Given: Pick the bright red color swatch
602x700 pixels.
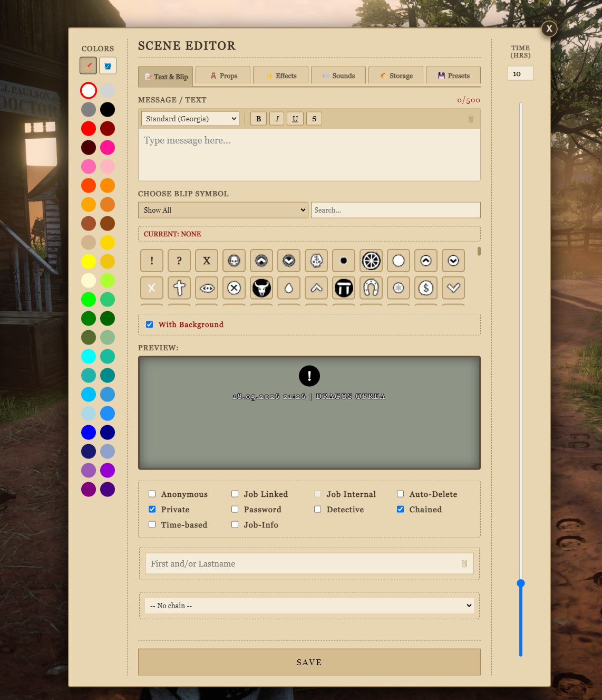Looking at the screenshot, I should pyautogui.click(x=89, y=129).
